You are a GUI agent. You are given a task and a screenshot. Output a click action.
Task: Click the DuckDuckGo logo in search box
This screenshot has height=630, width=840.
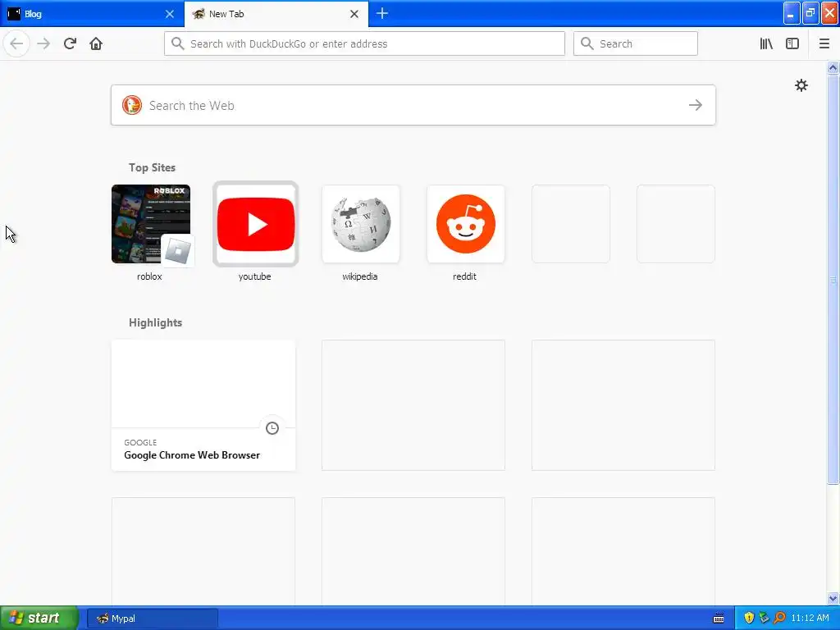pyautogui.click(x=132, y=105)
